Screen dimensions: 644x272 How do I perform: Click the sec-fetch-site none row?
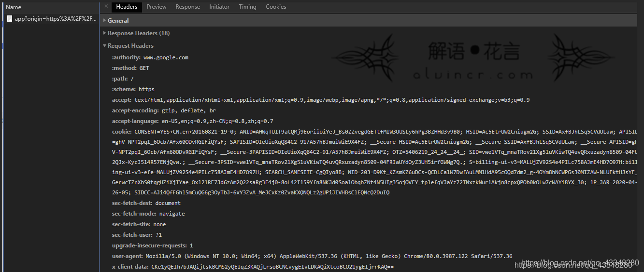coord(139,224)
